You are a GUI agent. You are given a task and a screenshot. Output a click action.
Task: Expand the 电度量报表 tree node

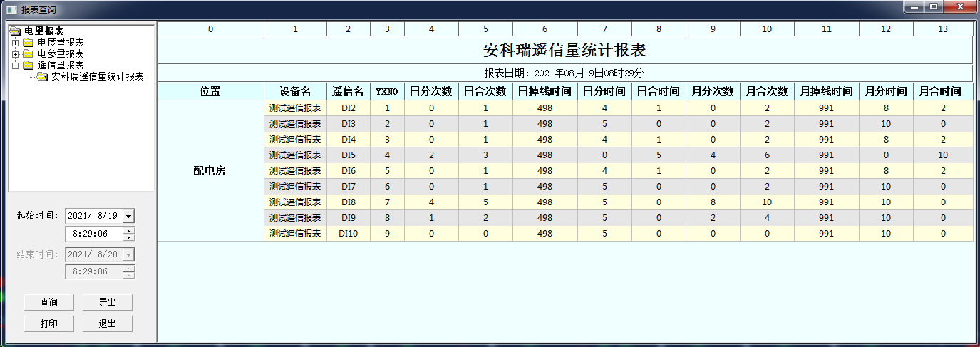(15, 43)
